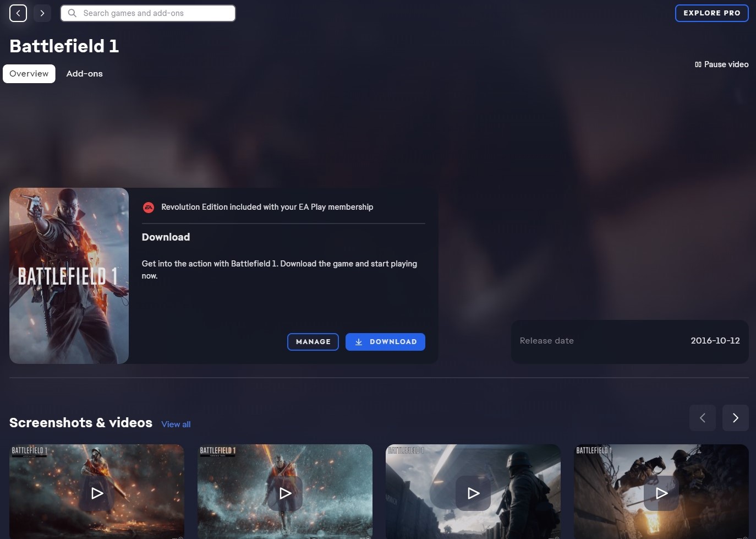Open Explore Pro

pyautogui.click(x=712, y=13)
